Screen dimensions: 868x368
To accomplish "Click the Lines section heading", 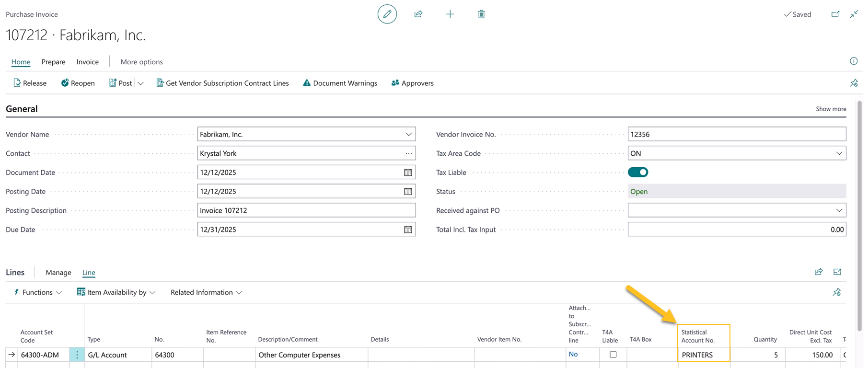I will pos(15,272).
